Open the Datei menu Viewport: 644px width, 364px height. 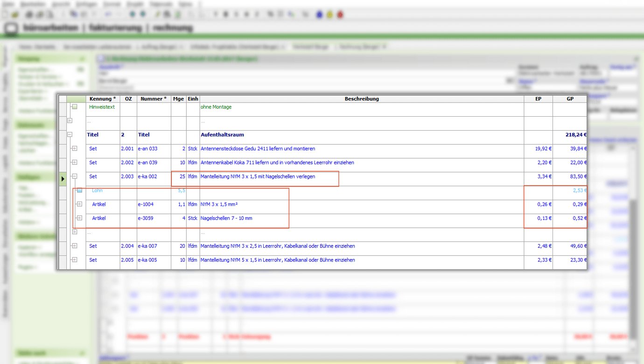pos(8,4)
